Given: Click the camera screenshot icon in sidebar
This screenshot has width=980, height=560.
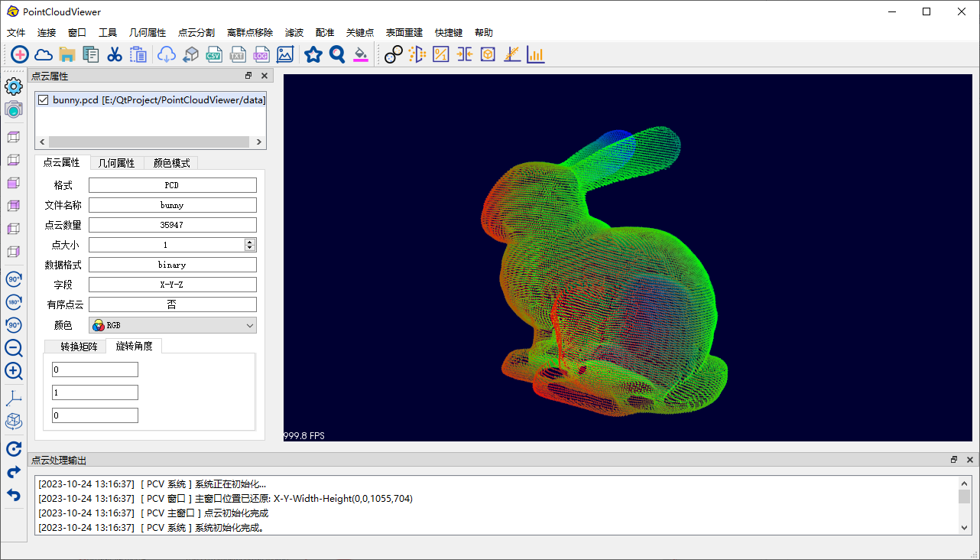Looking at the screenshot, I should (x=14, y=109).
